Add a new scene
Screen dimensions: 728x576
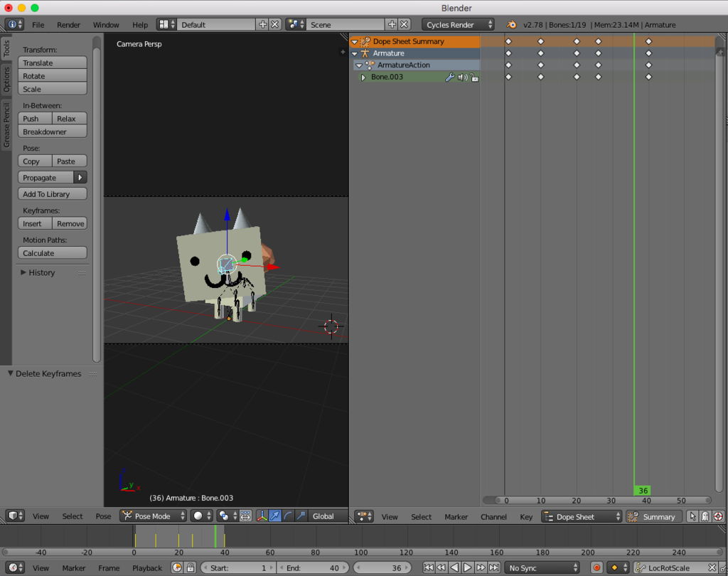tap(392, 25)
